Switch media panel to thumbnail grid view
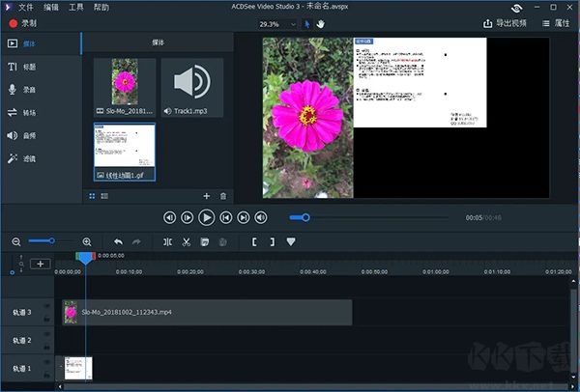580x392 pixels. click(93, 196)
